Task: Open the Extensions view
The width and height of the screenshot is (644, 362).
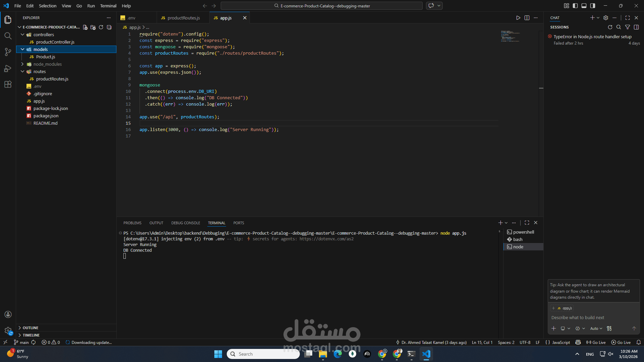Action: pos(8,84)
